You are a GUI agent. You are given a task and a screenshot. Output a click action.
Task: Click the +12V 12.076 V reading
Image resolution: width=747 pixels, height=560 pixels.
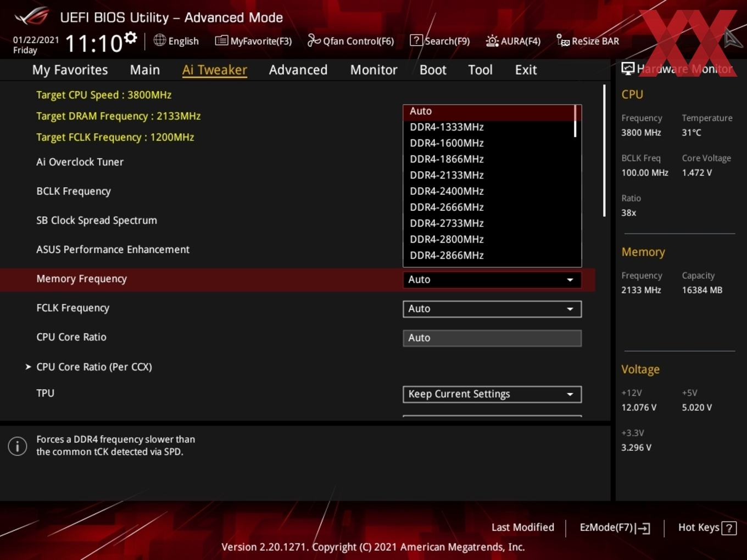(x=639, y=407)
